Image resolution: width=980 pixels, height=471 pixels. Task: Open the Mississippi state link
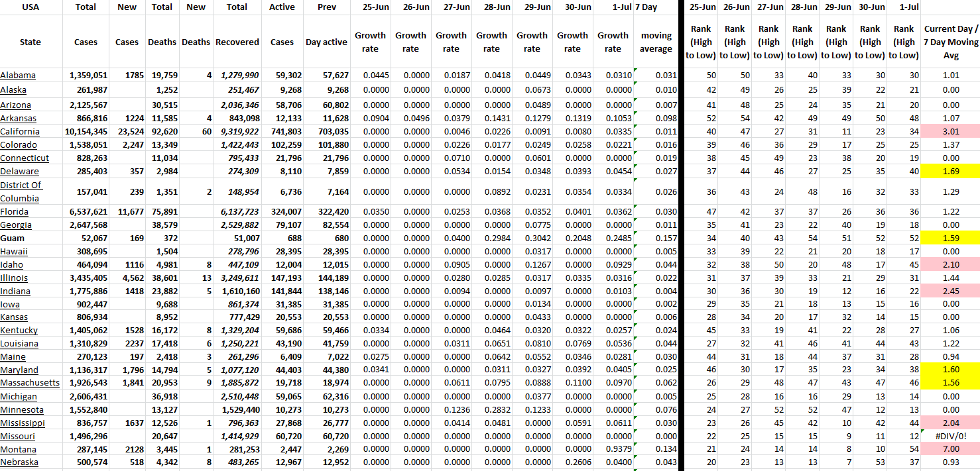(23, 423)
